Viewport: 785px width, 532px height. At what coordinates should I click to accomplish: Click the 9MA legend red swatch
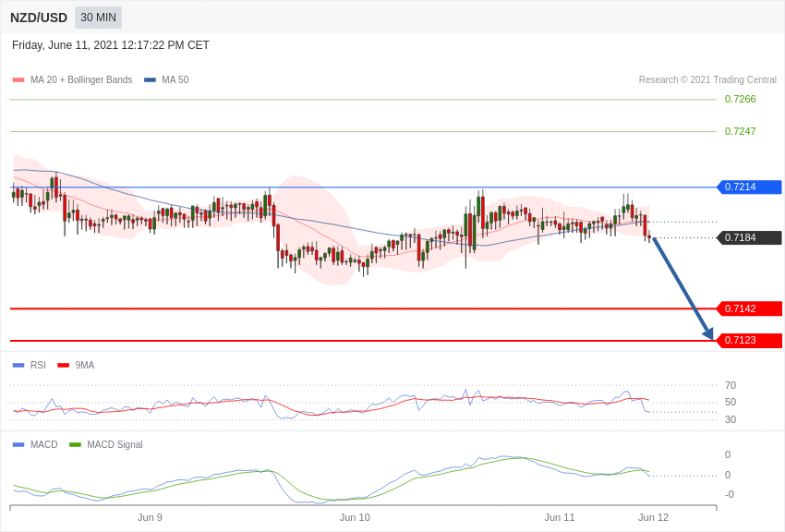(x=64, y=366)
